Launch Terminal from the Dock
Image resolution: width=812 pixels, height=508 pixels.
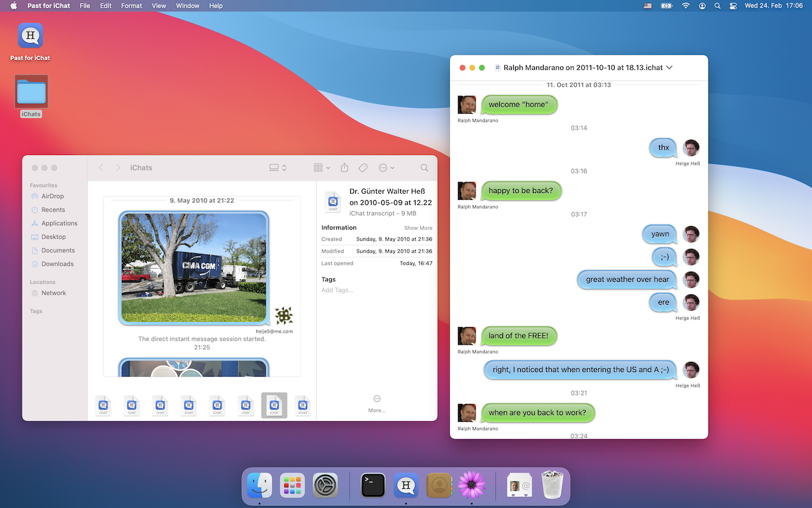click(x=373, y=486)
